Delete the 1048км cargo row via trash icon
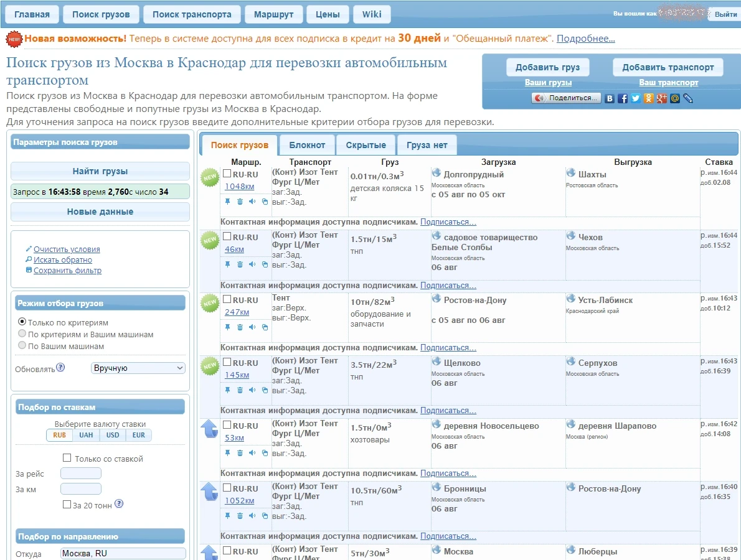This screenshot has width=741, height=560. [x=240, y=202]
